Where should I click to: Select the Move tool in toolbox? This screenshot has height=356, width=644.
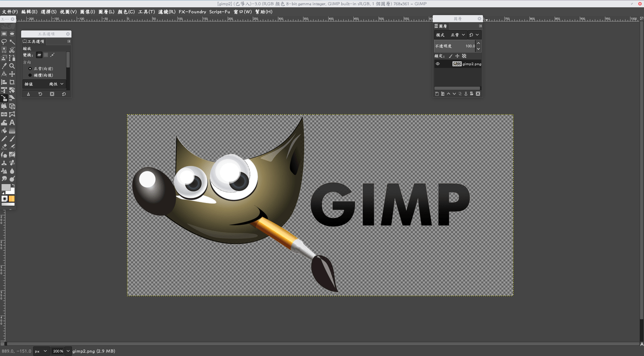click(x=12, y=74)
